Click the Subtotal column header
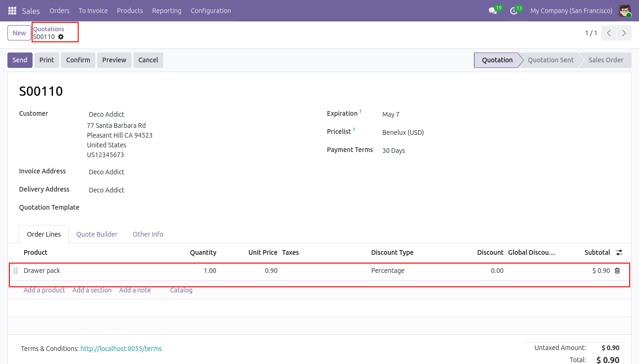 point(597,252)
